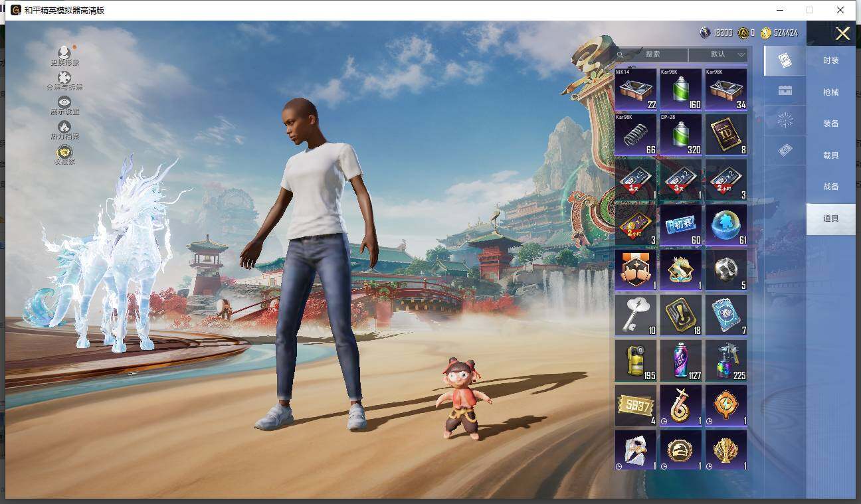
Task: Select the Kar98K spring item, count 66
Action: [x=636, y=134]
